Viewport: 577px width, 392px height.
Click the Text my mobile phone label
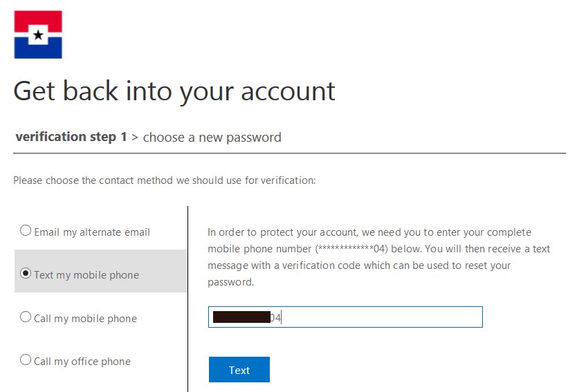pyautogui.click(x=86, y=275)
